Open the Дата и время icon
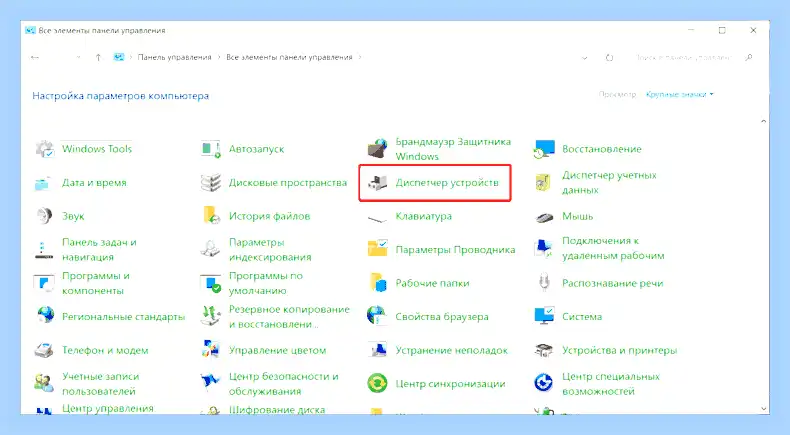The height and width of the screenshot is (435, 790). [x=44, y=183]
